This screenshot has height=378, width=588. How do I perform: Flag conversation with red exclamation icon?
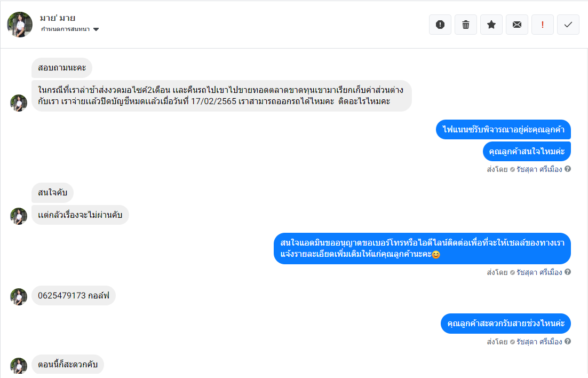543,25
